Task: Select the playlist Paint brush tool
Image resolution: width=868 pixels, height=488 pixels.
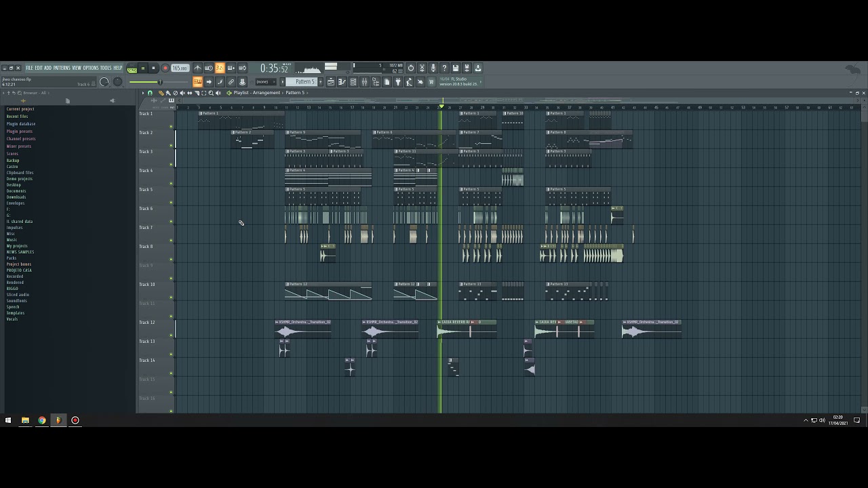Action: (x=168, y=93)
